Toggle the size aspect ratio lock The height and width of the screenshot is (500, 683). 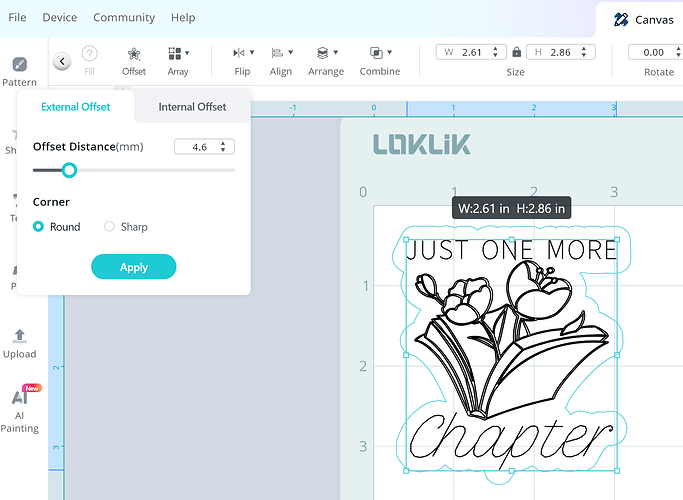pos(517,52)
